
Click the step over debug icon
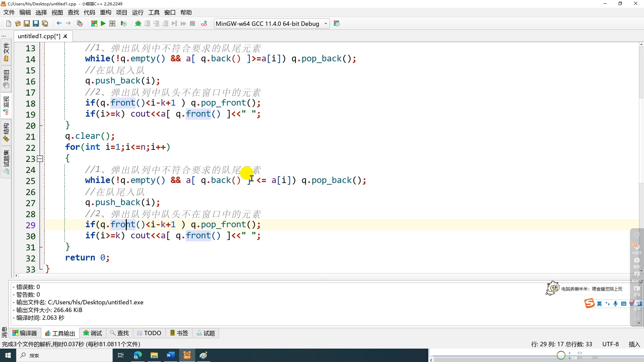[147, 23]
